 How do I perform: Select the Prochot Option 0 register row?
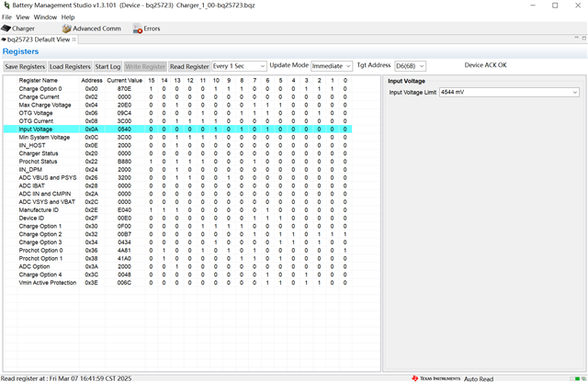point(177,251)
